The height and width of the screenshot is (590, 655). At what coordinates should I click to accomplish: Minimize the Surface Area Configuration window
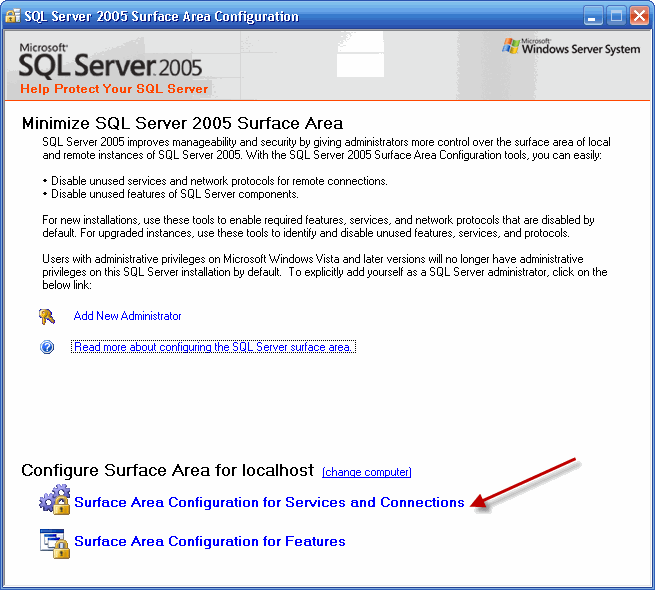tap(593, 16)
